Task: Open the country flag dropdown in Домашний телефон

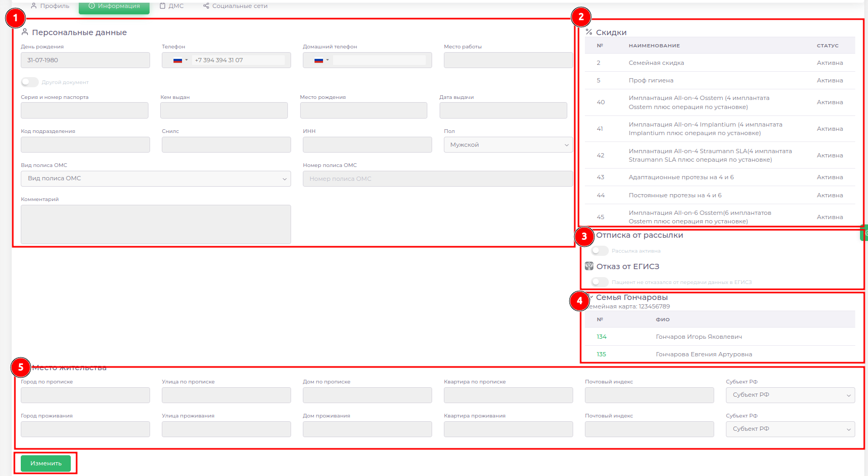Action: pos(321,60)
